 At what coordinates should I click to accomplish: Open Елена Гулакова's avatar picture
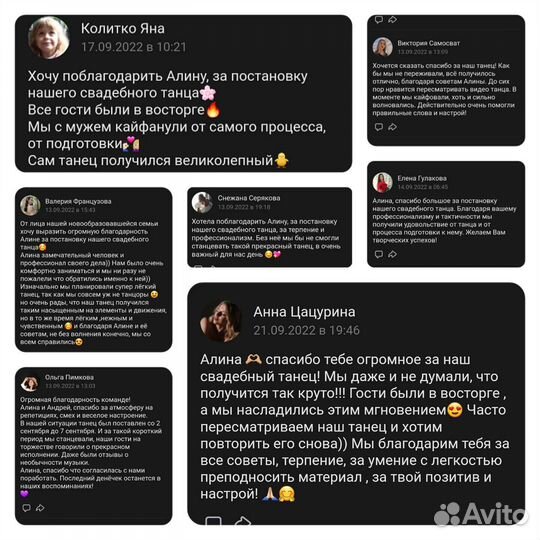pos(382,182)
